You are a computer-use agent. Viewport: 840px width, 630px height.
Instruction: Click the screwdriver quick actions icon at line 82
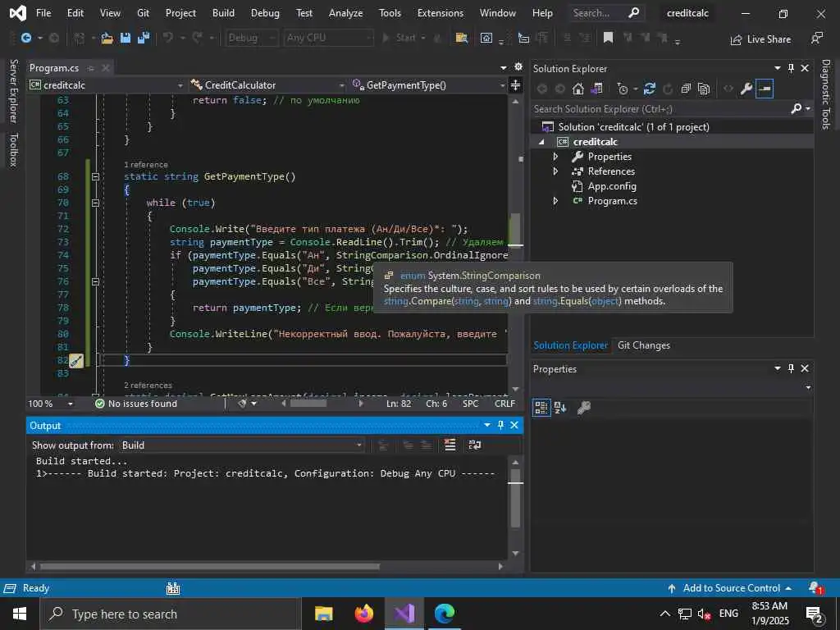click(76, 361)
